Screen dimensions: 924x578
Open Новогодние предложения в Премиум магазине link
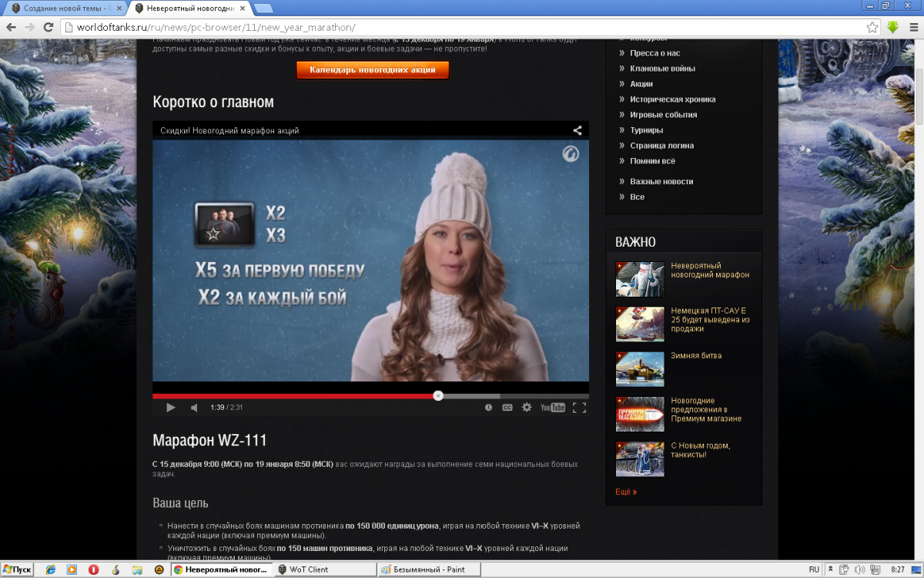[x=706, y=409]
